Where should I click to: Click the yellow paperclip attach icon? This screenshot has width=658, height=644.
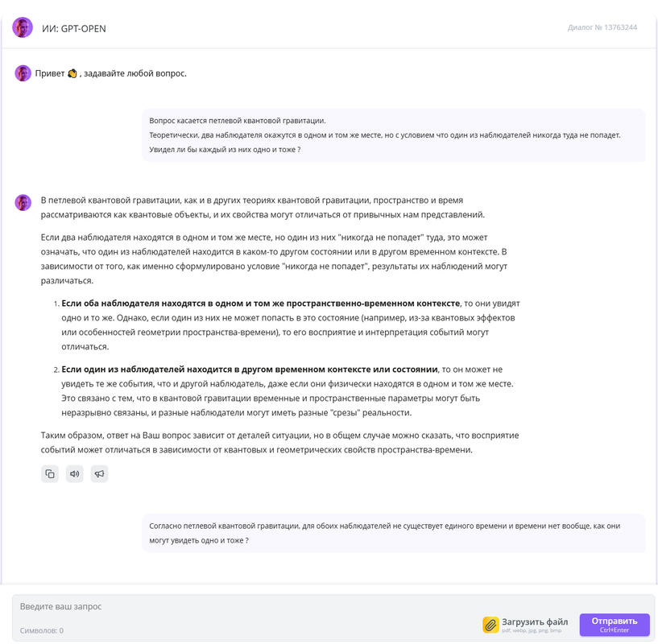tap(490, 625)
